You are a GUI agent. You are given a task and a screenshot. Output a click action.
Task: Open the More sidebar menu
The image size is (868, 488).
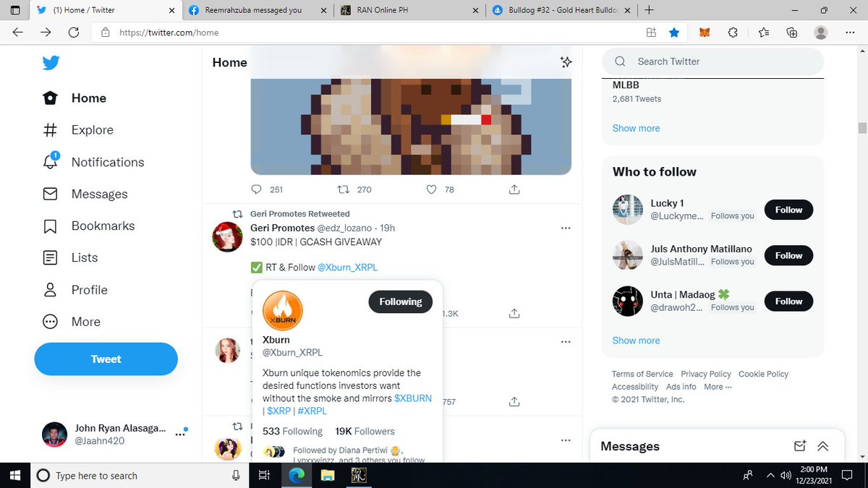click(72, 322)
